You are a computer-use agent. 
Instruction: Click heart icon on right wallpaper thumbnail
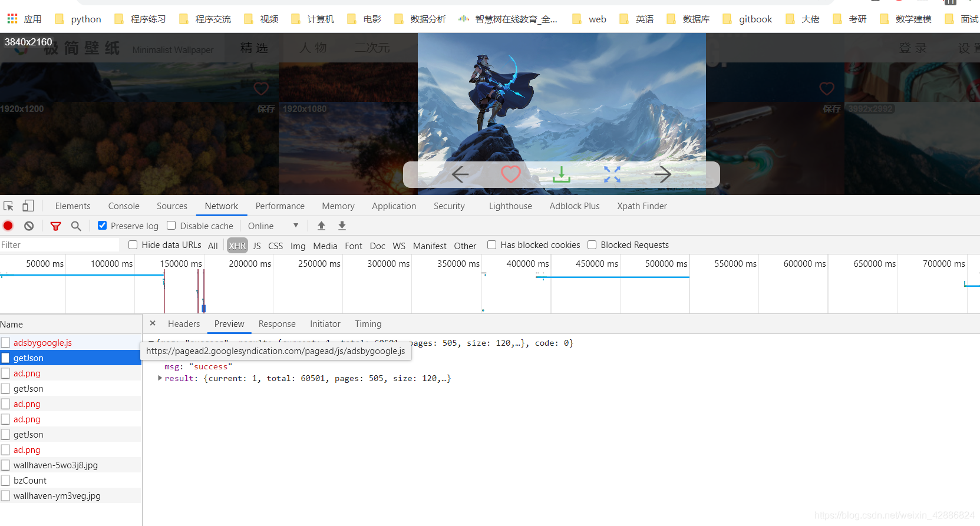[x=827, y=88]
